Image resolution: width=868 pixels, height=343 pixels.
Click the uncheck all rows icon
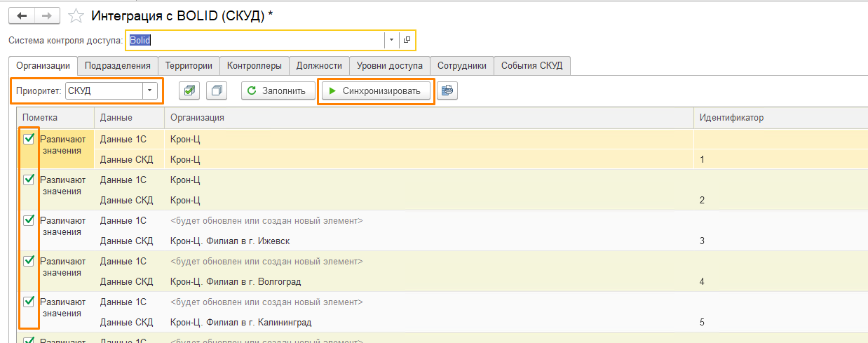pyautogui.click(x=217, y=90)
